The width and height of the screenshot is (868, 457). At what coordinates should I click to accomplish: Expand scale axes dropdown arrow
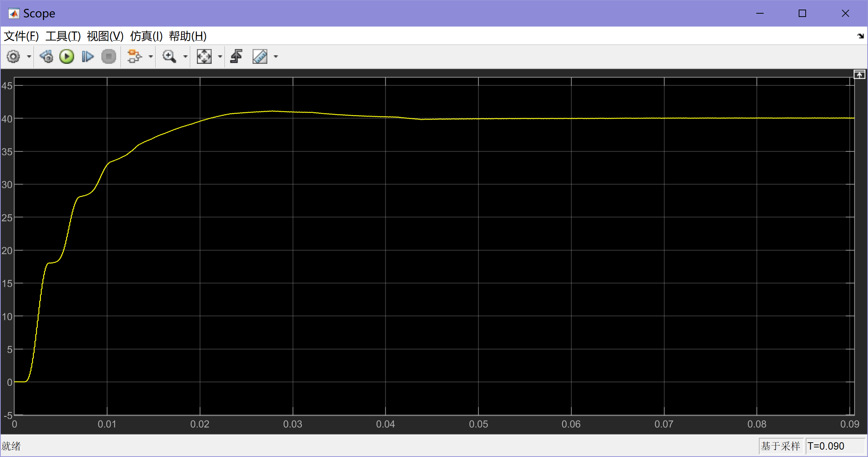pos(220,56)
